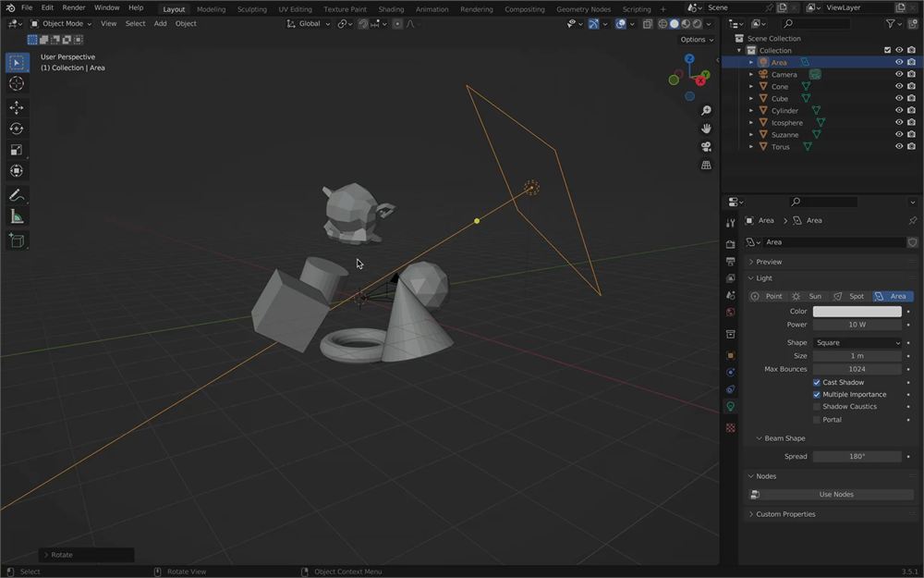The height and width of the screenshot is (578, 924).
Task: Activate the Rotate tool
Action: [x=17, y=129]
